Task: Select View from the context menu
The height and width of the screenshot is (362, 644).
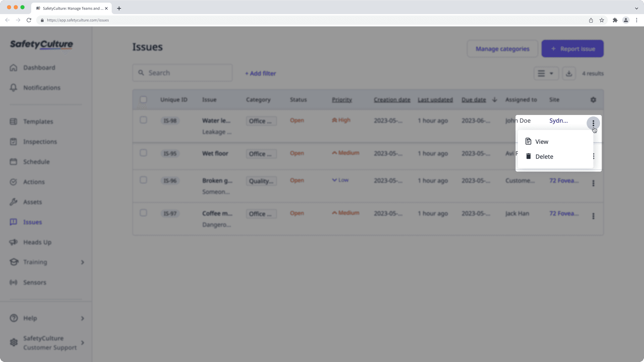Action: point(542,141)
